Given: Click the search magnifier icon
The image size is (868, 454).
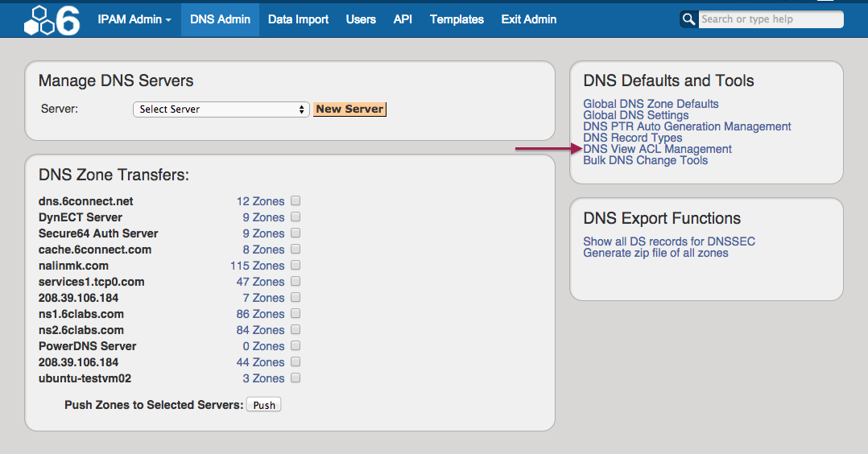Looking at the screenshot, I should coord(688,19).
